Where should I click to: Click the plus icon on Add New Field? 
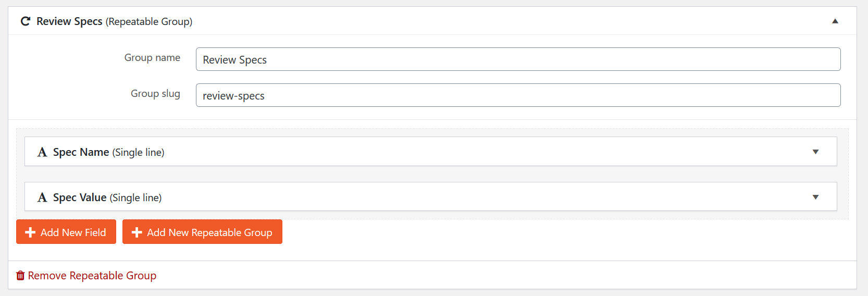pos(30,232)
